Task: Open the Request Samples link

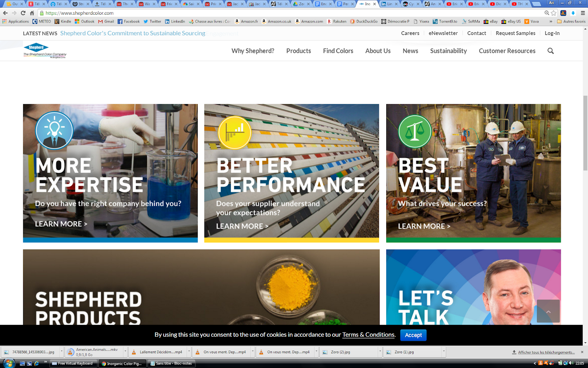Action: [x=516, y=33]
